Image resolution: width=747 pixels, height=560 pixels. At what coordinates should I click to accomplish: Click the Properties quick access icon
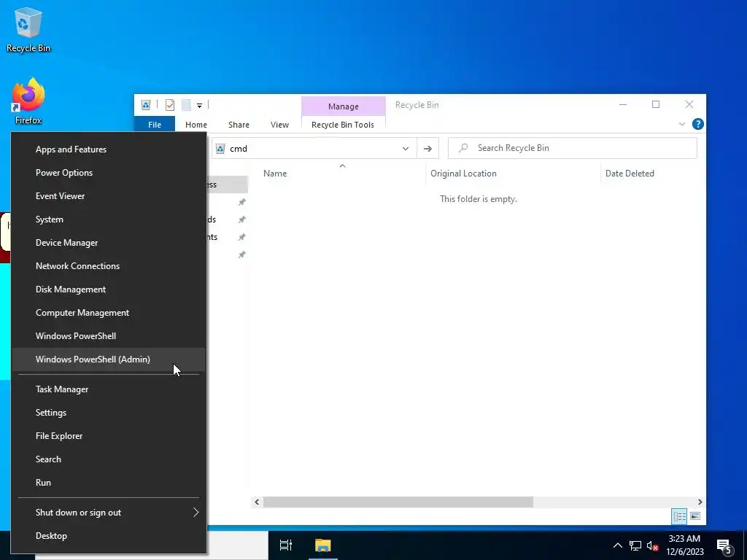(170, 105)
